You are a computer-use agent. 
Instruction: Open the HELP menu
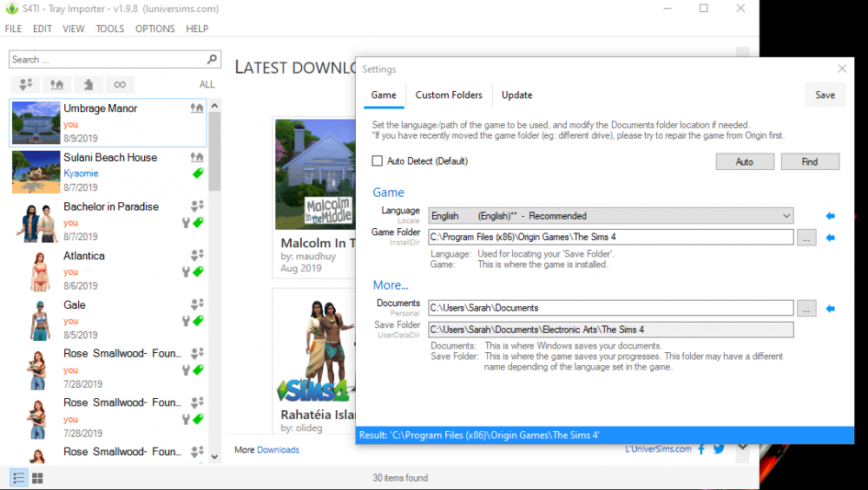(197, 29)
